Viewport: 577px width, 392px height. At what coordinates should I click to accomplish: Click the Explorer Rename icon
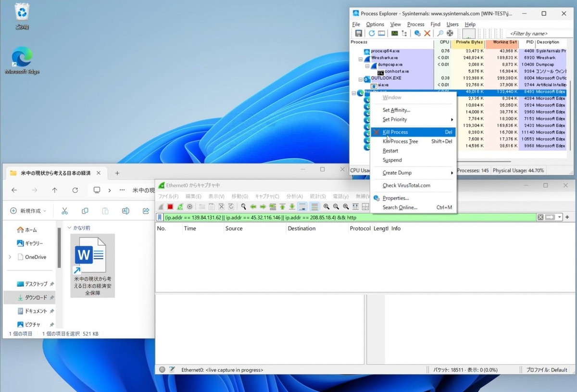click(125, 211)
